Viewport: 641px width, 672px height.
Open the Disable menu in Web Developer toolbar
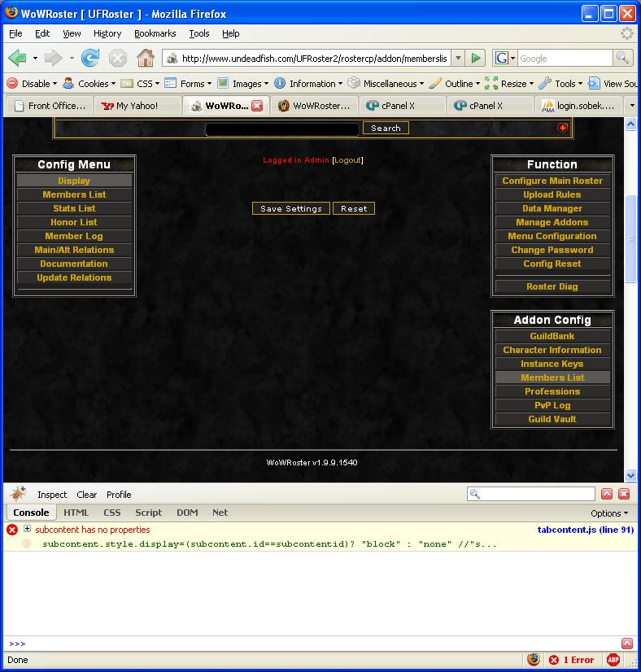point(32,84)
